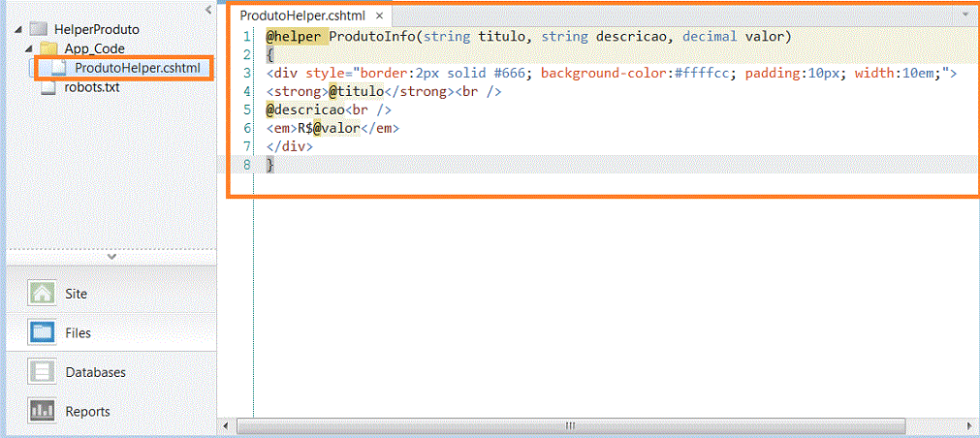
Task: Open the Databases workspace icon
Action: click(x=43, y=372)
